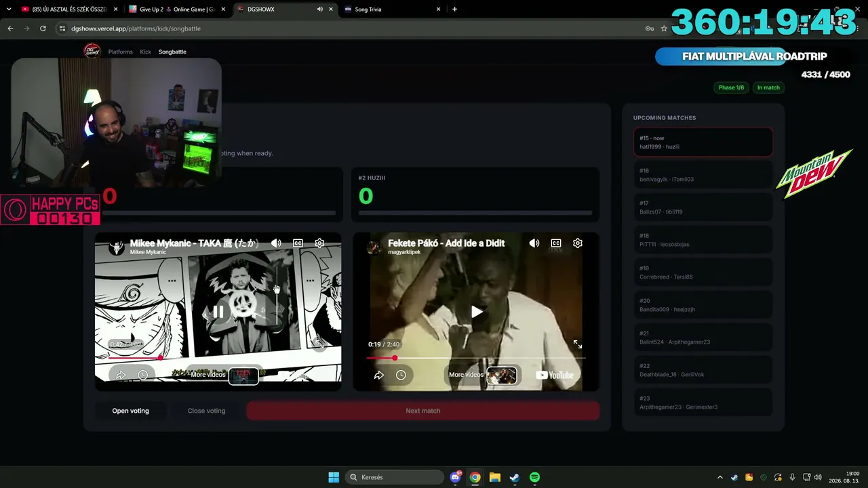
Task: Seek the Fekete Pákó video progress bar
Action: tap(476, 358)
